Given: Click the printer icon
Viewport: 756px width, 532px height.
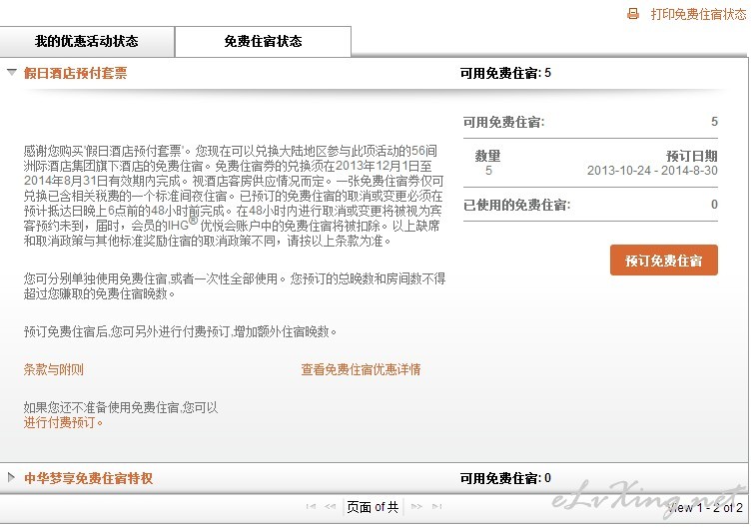Looking at the screenshot, I should pyautogui.click(x=633, y=14).
